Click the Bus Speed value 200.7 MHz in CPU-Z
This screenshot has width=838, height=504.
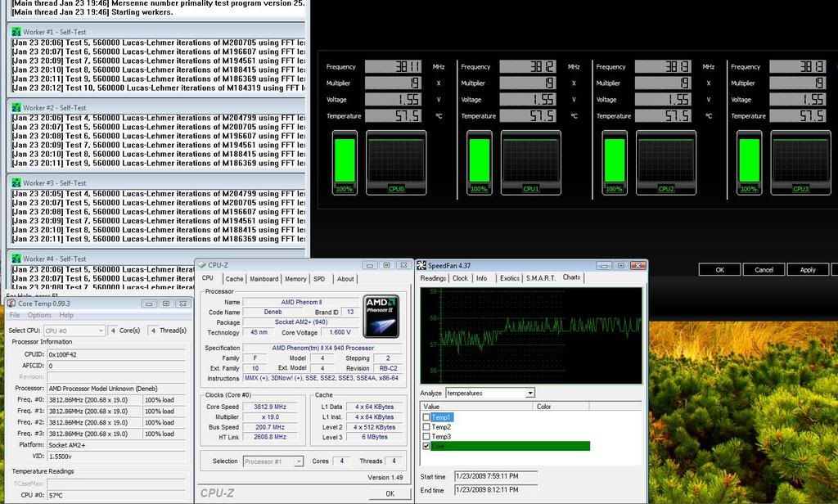pyautogui.click(x=270, y=427)
